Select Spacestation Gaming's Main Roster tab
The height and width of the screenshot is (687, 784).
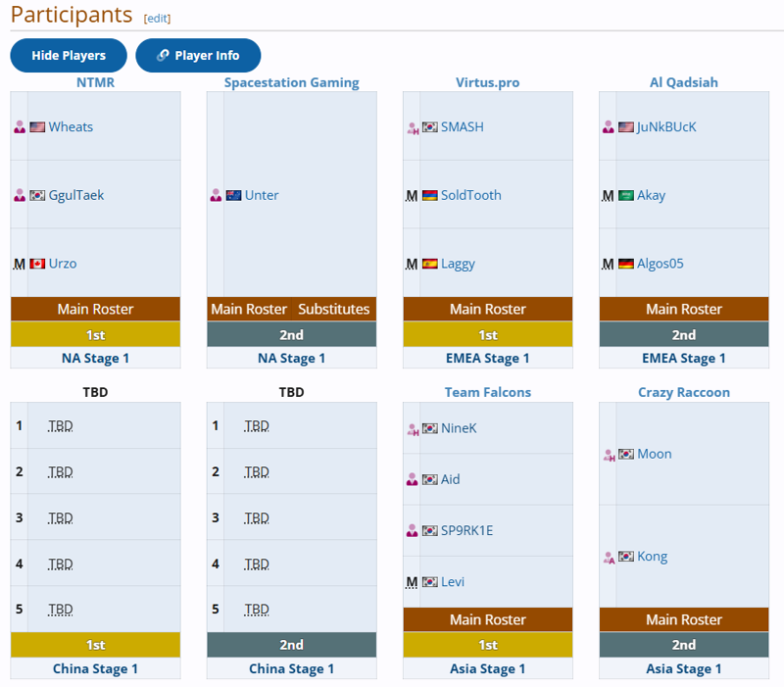(249, 309)
